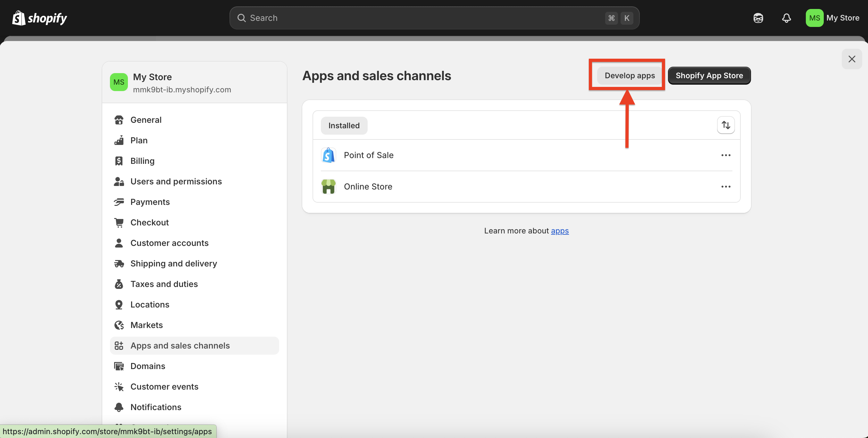Open Customer events settings
The image size is (868, 438).
coord(164,386)
